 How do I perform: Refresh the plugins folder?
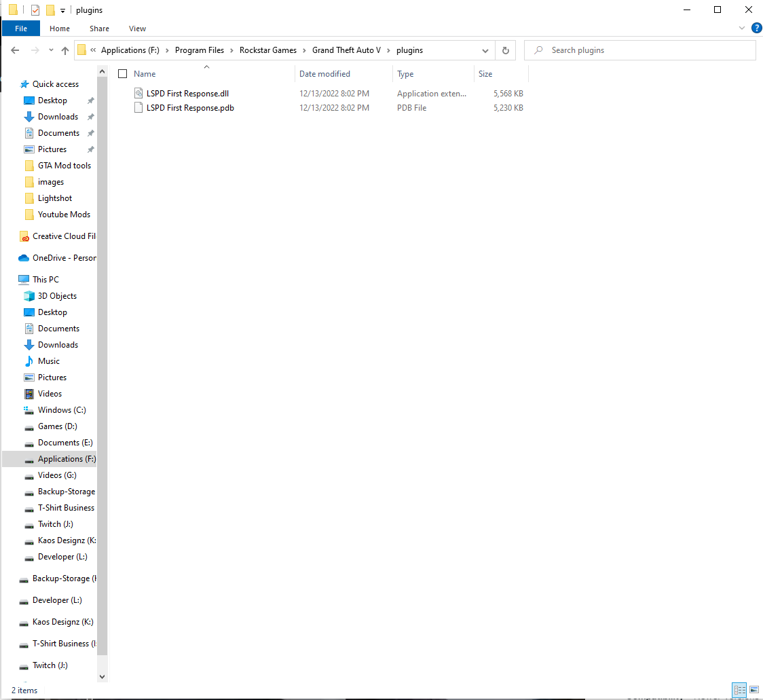click(x=506, y=50)
